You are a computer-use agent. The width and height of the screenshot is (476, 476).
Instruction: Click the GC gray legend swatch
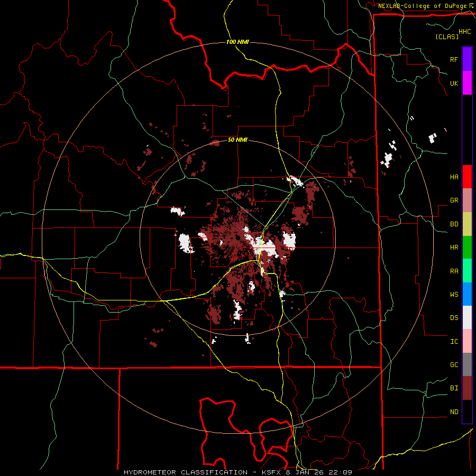[x=467, y=364]
